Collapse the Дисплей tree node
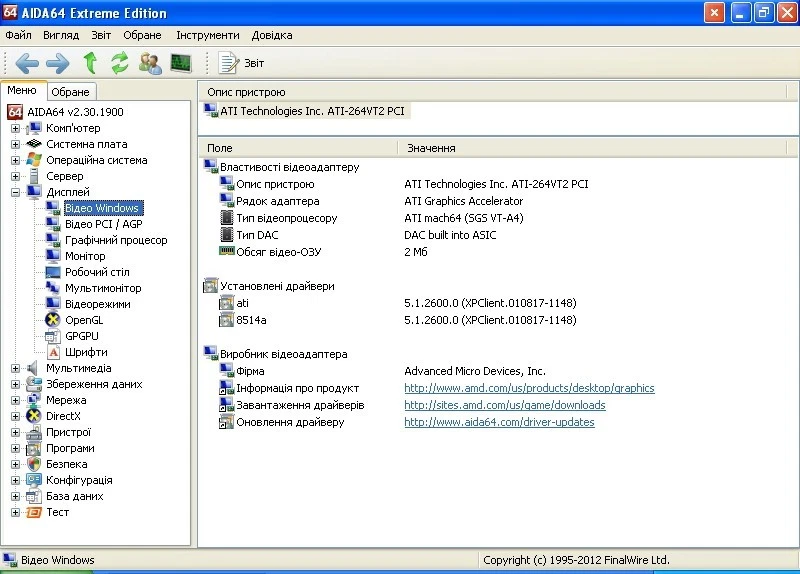This screenshot has height=574, width=800. [x=15, y=192]
